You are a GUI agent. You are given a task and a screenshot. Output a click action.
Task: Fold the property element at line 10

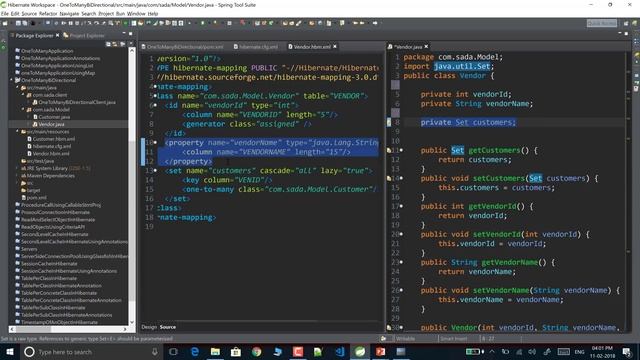(156, 142)
